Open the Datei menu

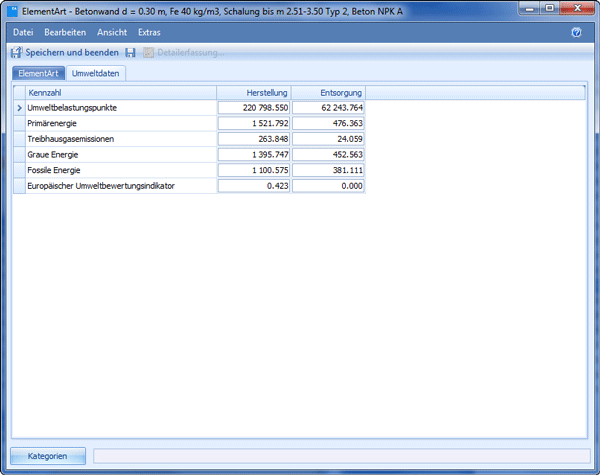(23, 33)
